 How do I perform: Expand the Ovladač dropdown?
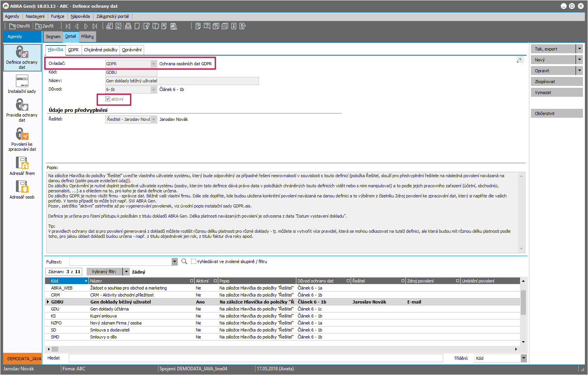(153, 64)
